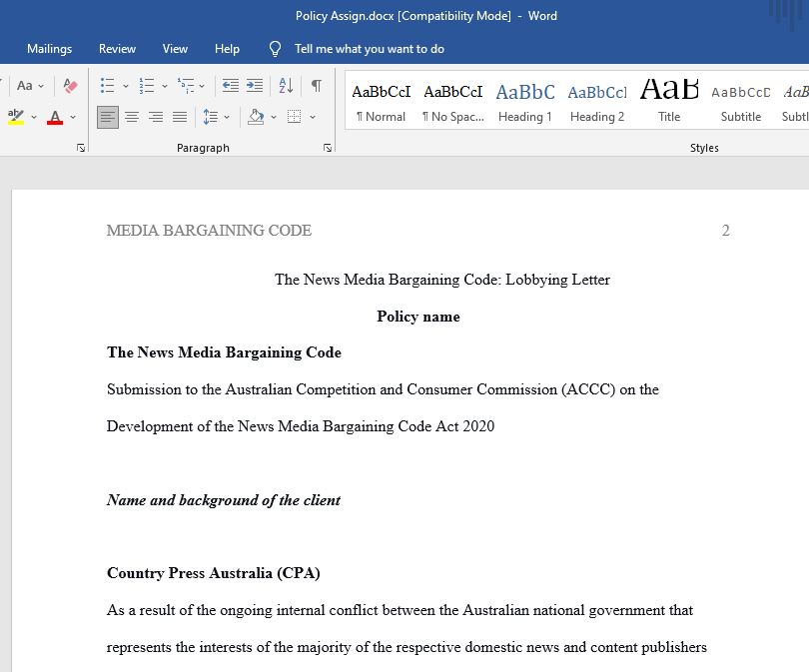Open the Mailings tab
Image resolution: width=809 pixels, height=672 pixels.
50,49
